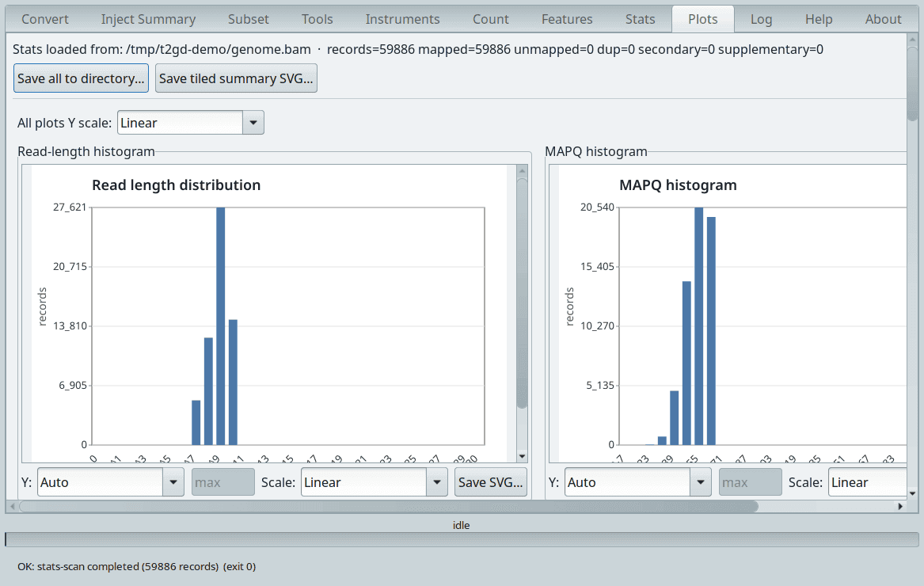Screen dimensions: 924x586
Task: Click the MAPQ histogram chart title
Action: pos(678,185)
